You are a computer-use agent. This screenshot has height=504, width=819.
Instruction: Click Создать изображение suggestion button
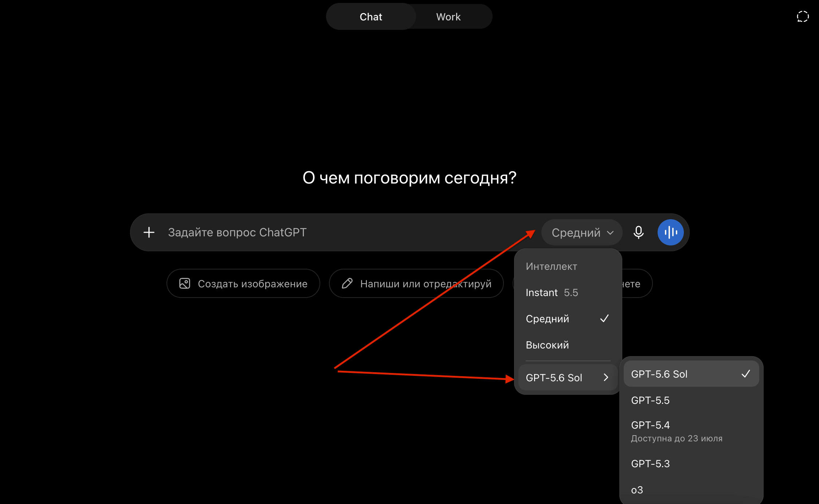(x=243, y=283)
